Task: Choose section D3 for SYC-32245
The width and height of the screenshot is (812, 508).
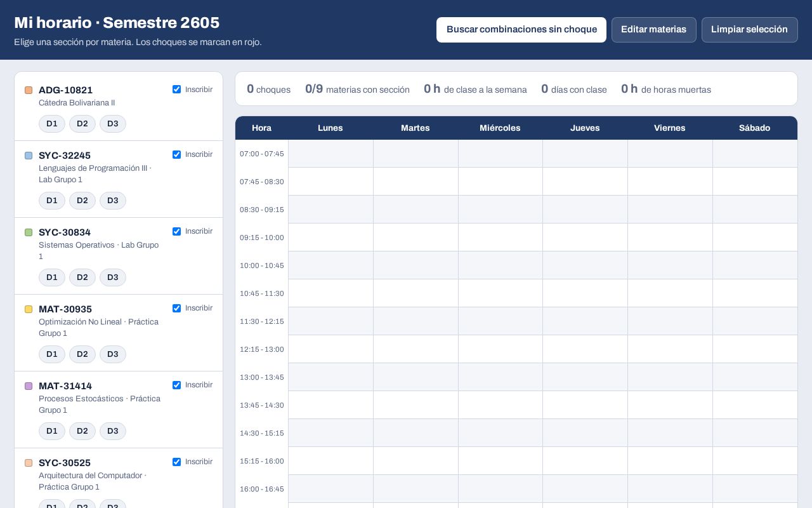Action: (x=113, y=201)
